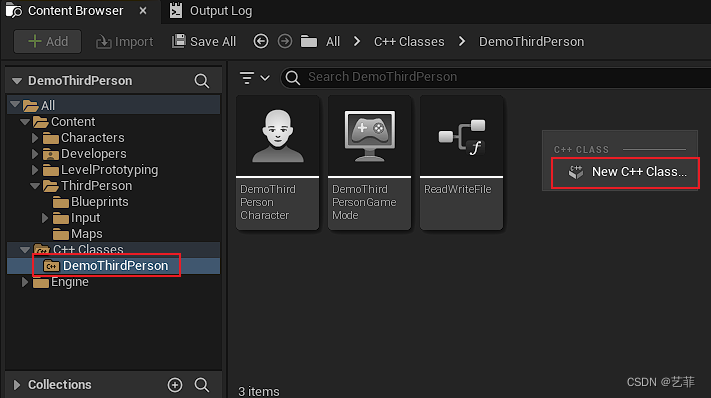Go back with the left arrow history icon
Screen dimensions: 711x398
point(261,42)
